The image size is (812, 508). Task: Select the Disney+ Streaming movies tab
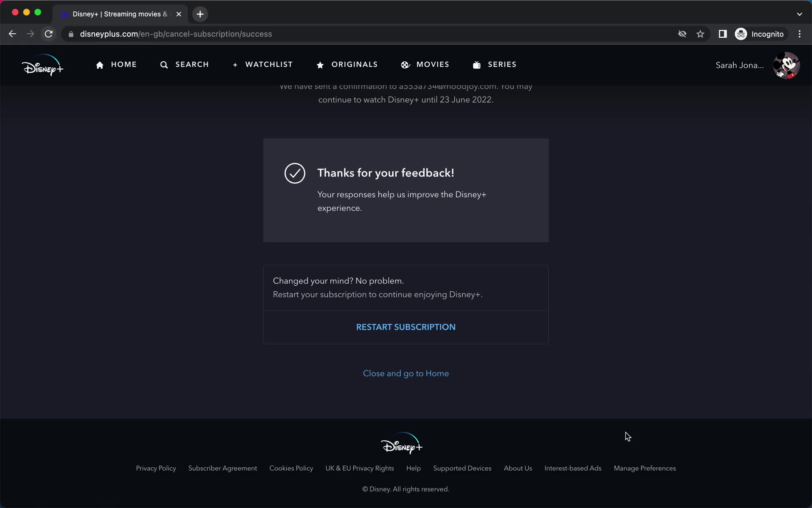[x=121, y=14]
